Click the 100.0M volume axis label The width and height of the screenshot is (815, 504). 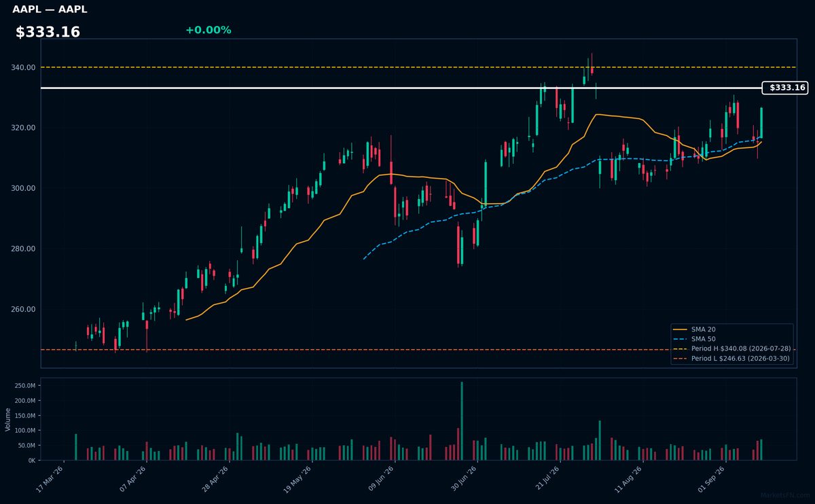(x=24, y=430)
